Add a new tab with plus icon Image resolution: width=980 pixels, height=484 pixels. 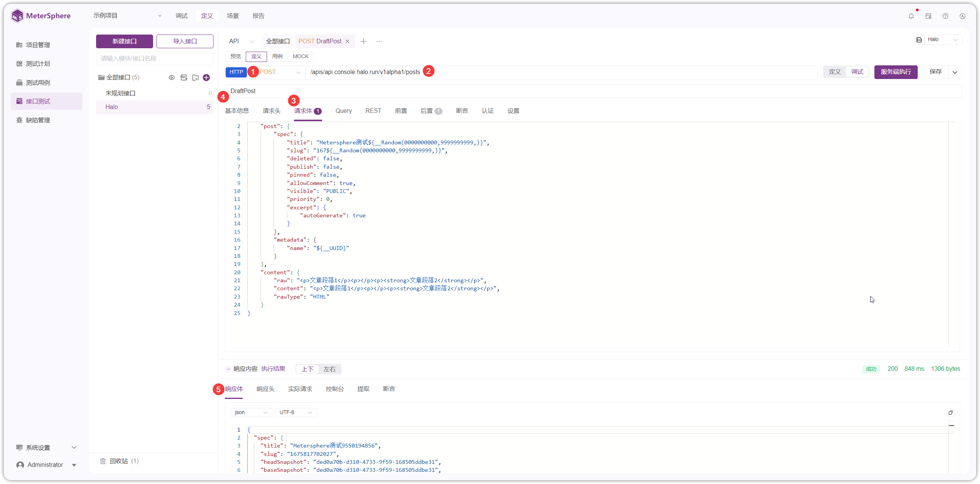point(363,41)
